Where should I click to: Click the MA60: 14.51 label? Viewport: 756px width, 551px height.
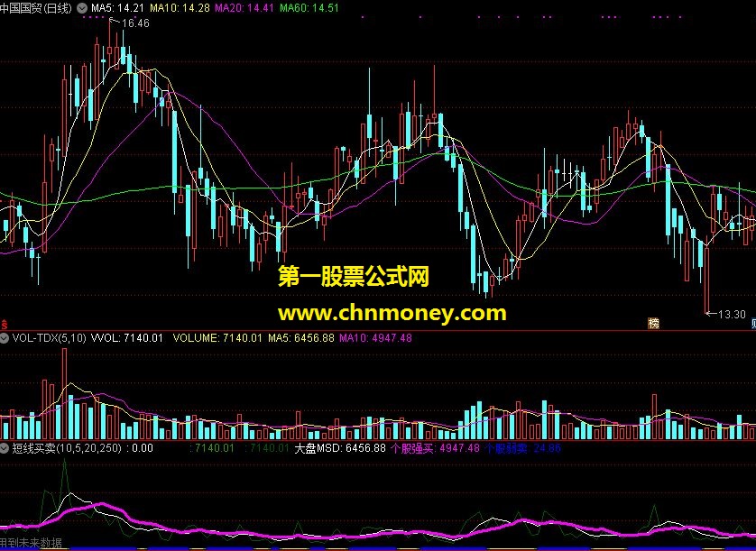click(309, 8)
